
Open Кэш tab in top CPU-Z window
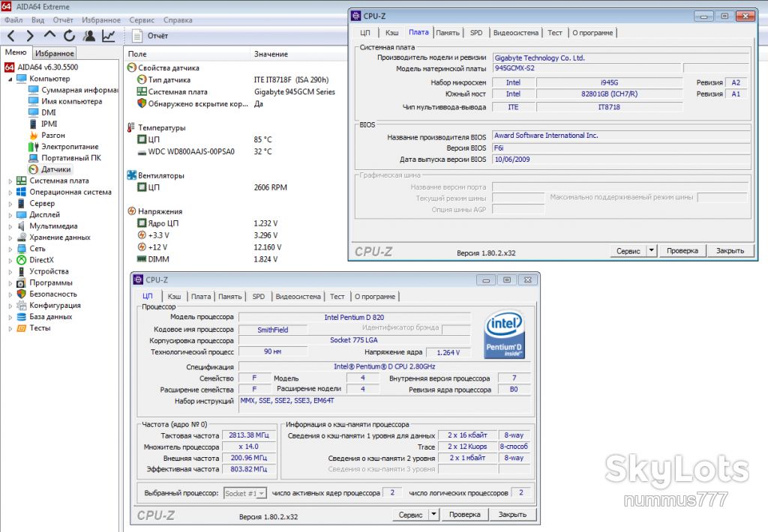click(x=391, y=33)
